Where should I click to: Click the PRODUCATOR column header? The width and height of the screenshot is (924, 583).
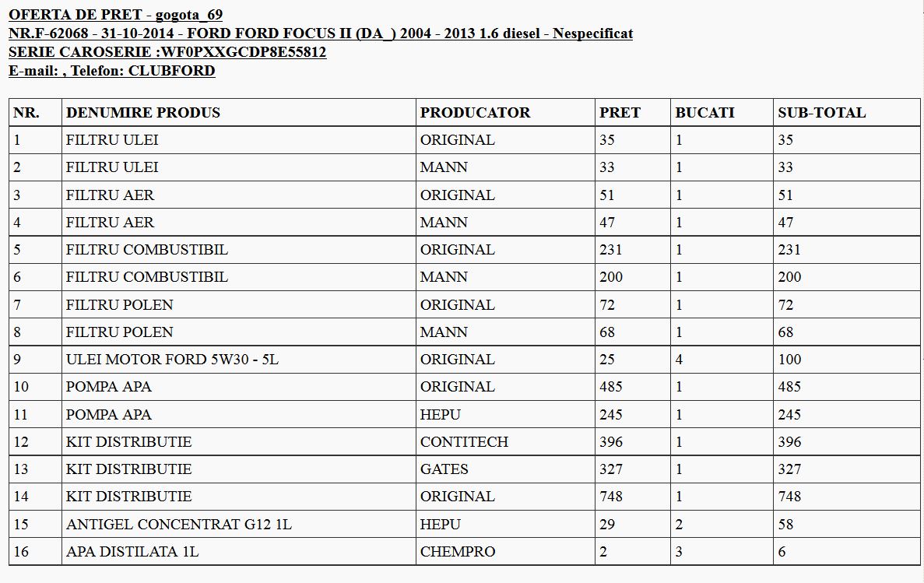coord(475,113)
